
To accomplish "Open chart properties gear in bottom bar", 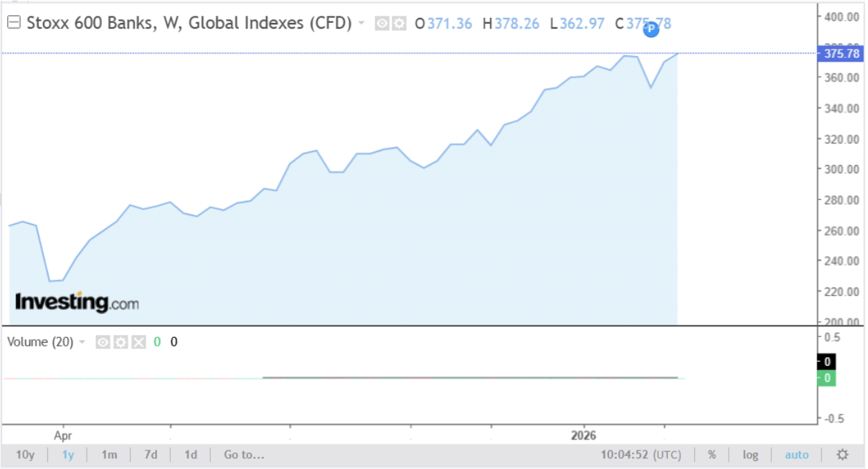I will coord(843,455).
